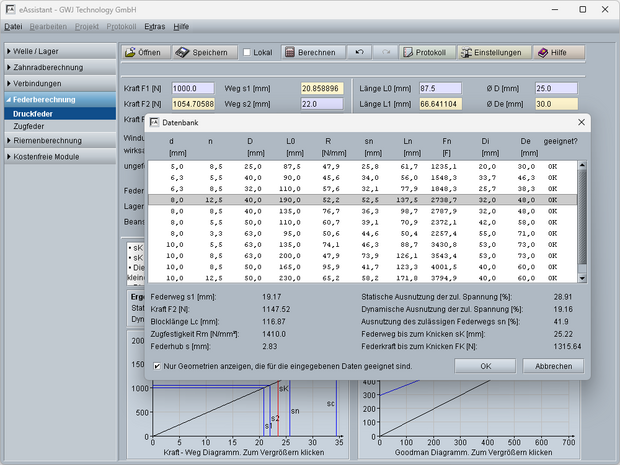Collapse the Federberechnung section
620x465 pixels.
click(58, 100)
